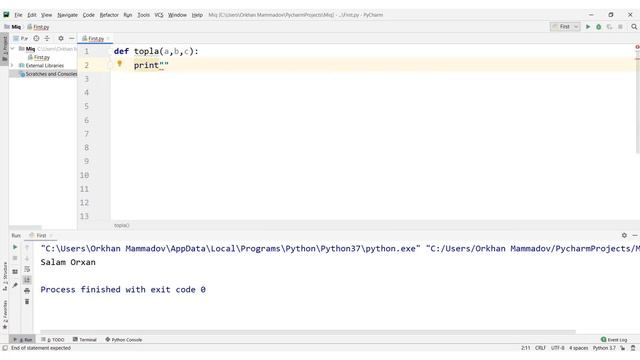This screenshot has width=640, height=360.
Task: Hide the Run tool window using the minus icon
Action: click(x=635, y=236)
